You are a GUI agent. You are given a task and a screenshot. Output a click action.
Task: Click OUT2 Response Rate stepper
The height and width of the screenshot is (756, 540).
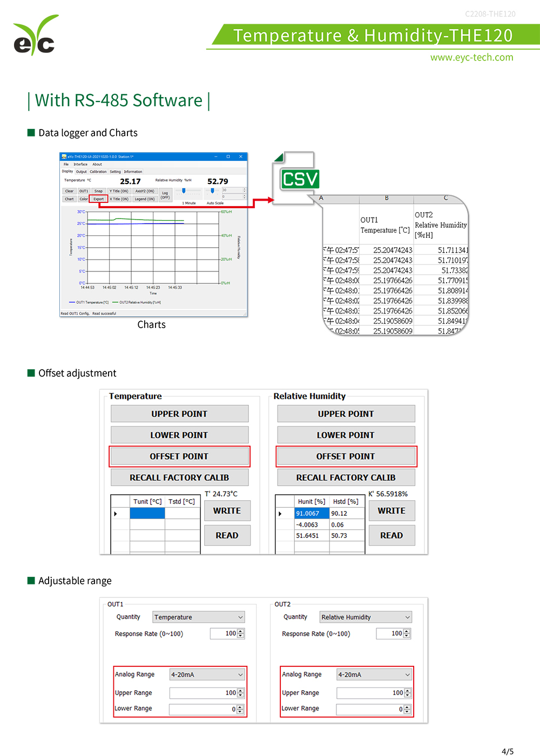[x=407, y=634]
